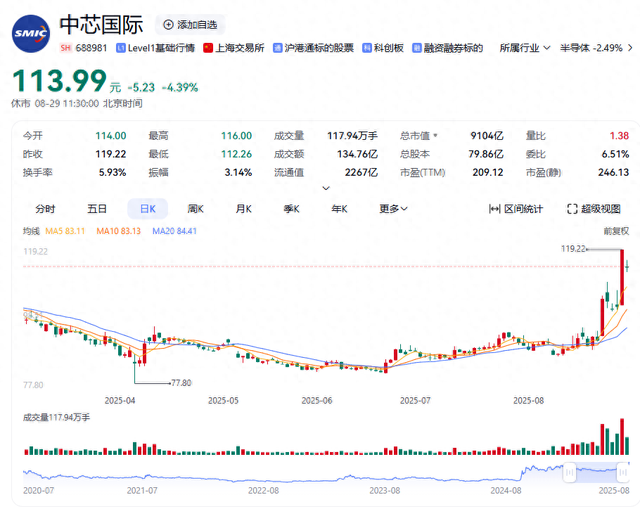Click the 量比 value 1.38

click(619, 136)
